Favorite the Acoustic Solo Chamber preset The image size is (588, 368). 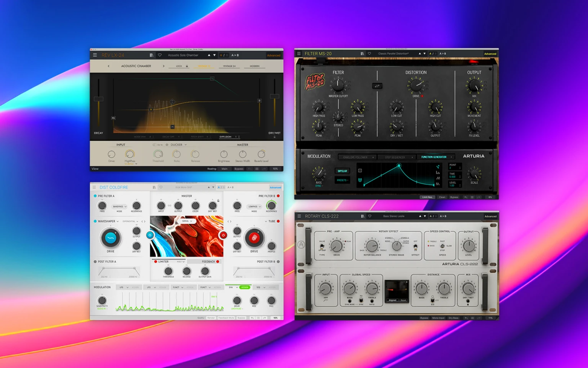pos(160,55)
